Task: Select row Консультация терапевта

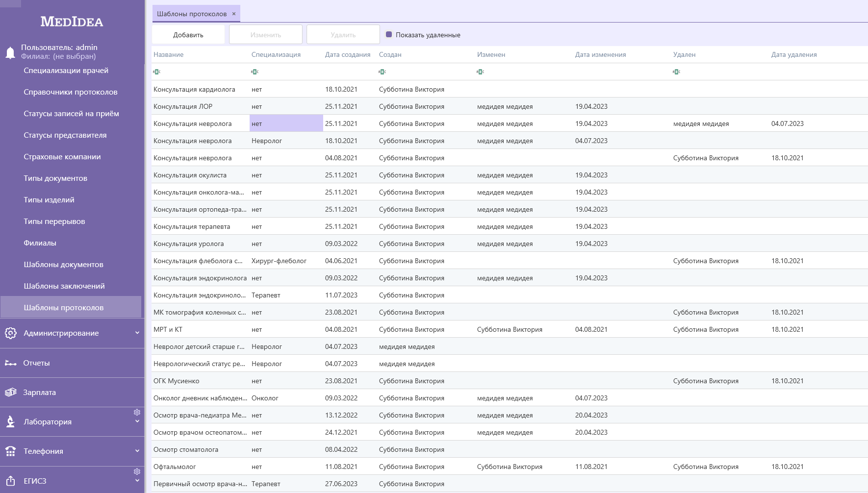Action: coord(510,226)
